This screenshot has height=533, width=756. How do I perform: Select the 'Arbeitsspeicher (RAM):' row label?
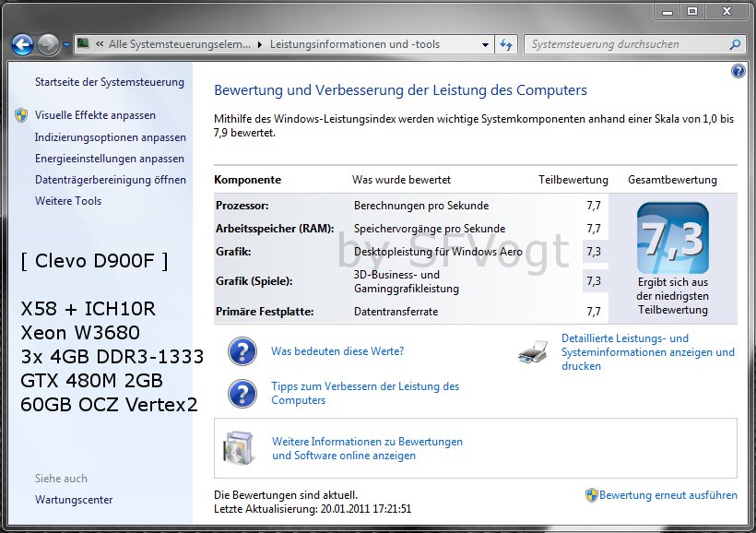275,229
